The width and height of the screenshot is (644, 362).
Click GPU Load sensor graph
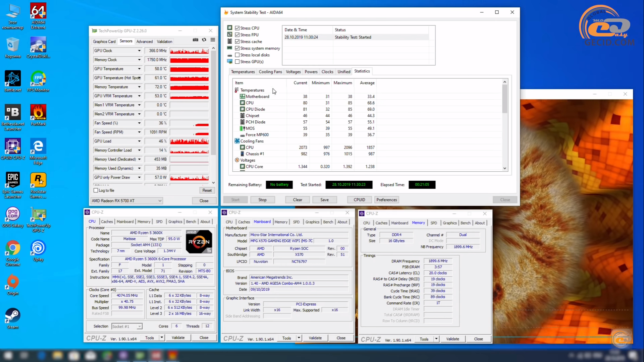(189, 141)
